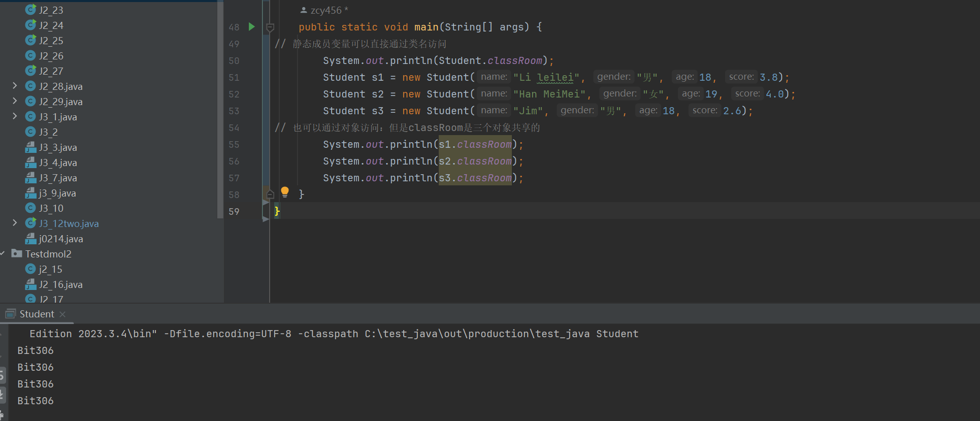Select J3_4.java file
The width and height of the screenshot is (980, 421).
[58, 163]
